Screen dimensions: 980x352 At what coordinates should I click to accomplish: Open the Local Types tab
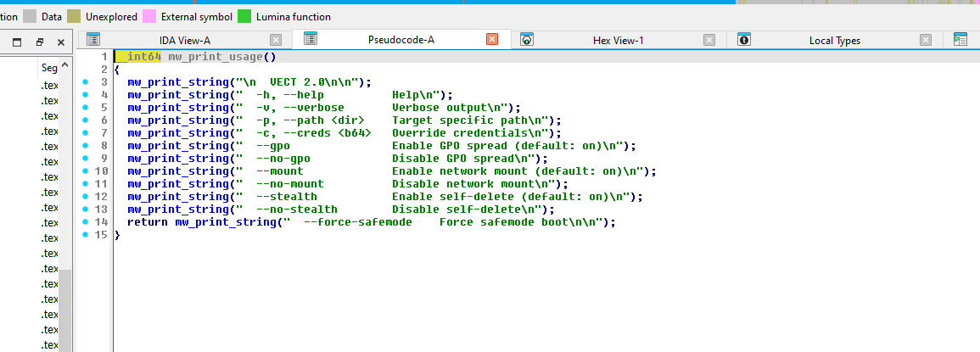click(834, 40)
